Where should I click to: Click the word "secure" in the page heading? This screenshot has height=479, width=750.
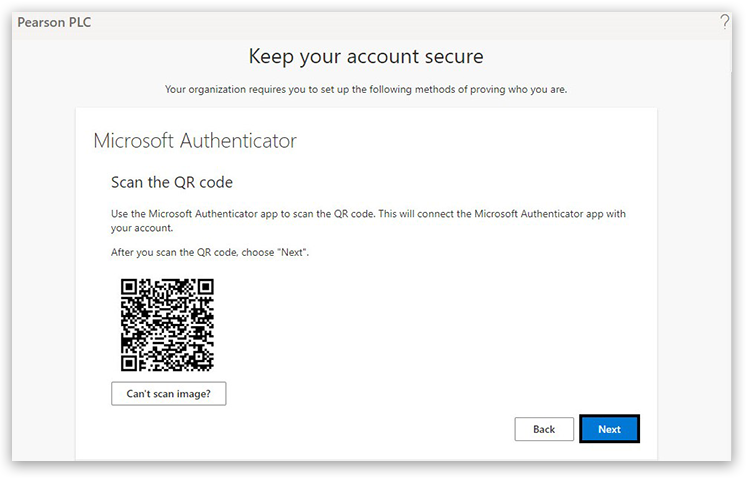coord(450,56)
